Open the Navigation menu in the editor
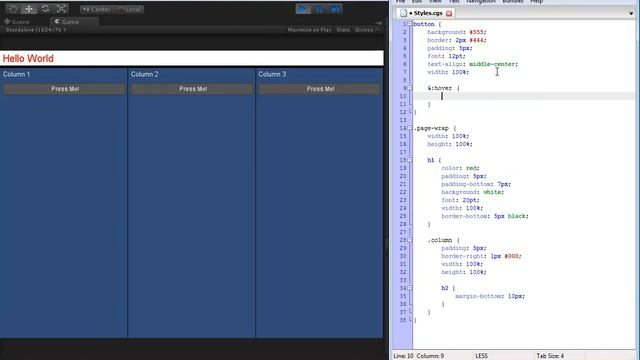The image size is (640, 360). click(x=481, y=2)
